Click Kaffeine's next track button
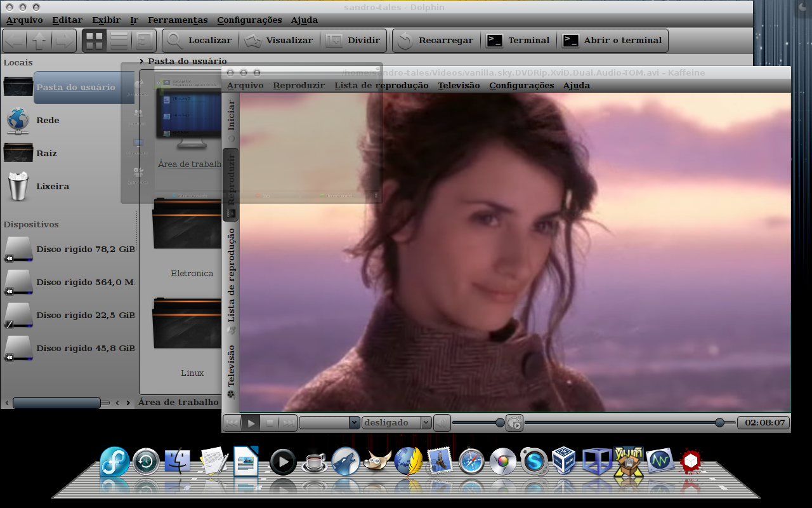 [x=288, y=422]
